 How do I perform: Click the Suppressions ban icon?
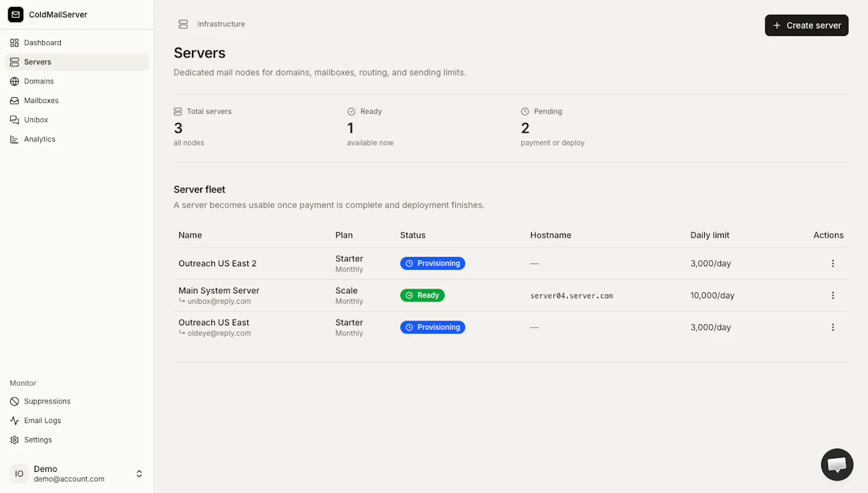[15, 401]
